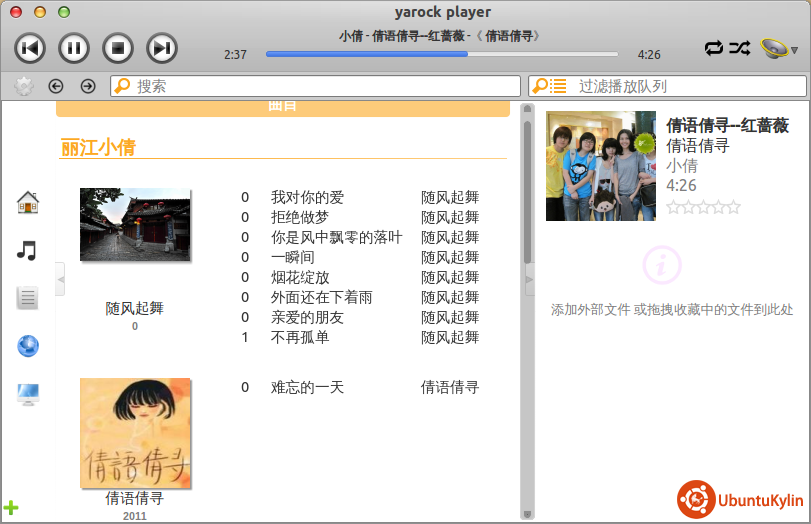Toggle repeat playback mode
The image size is (811, 524).
pos(713,47)
